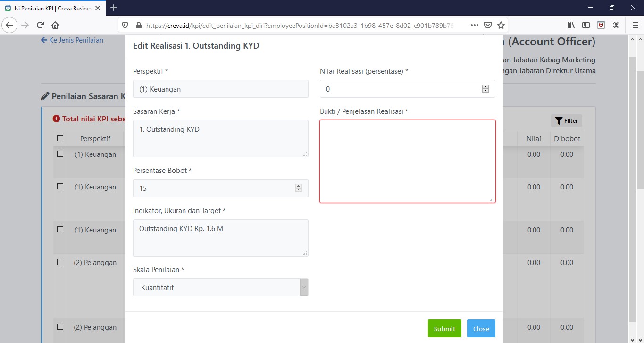The image size is (644, 343).
Task: Open the browser Home icon
Action: [55, 25]
